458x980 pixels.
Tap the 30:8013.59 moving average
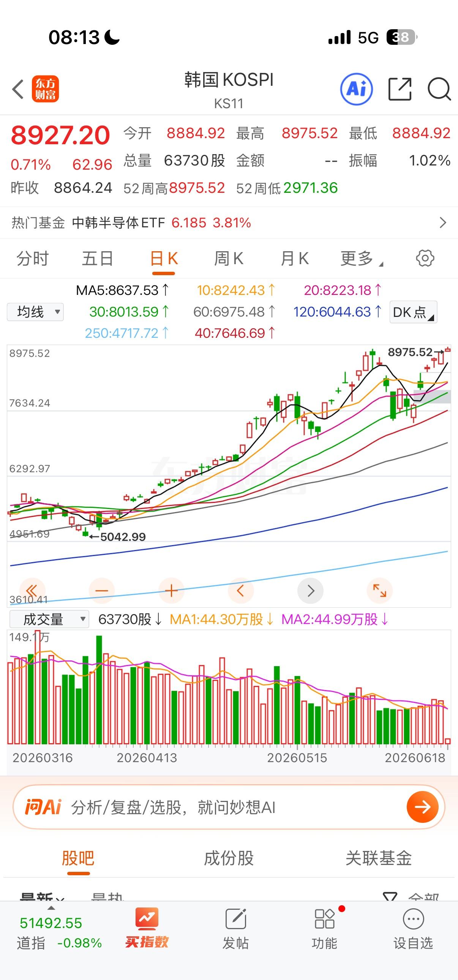(129, 312)
